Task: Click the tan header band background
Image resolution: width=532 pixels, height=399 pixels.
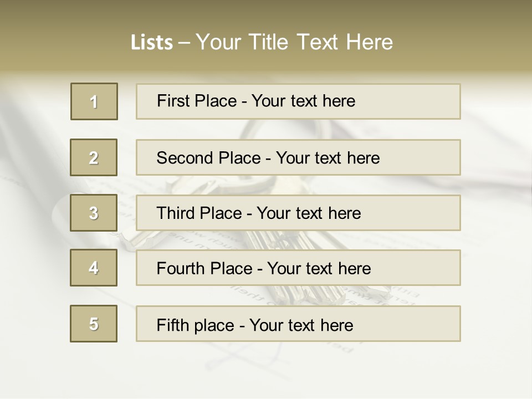Action: (458, 34)
